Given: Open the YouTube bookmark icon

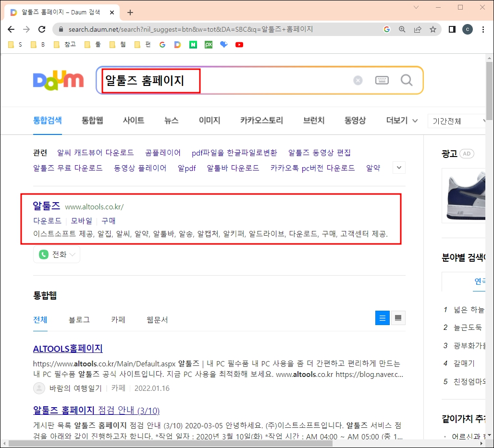Looking at the screenshot, I should pos(239,44).
